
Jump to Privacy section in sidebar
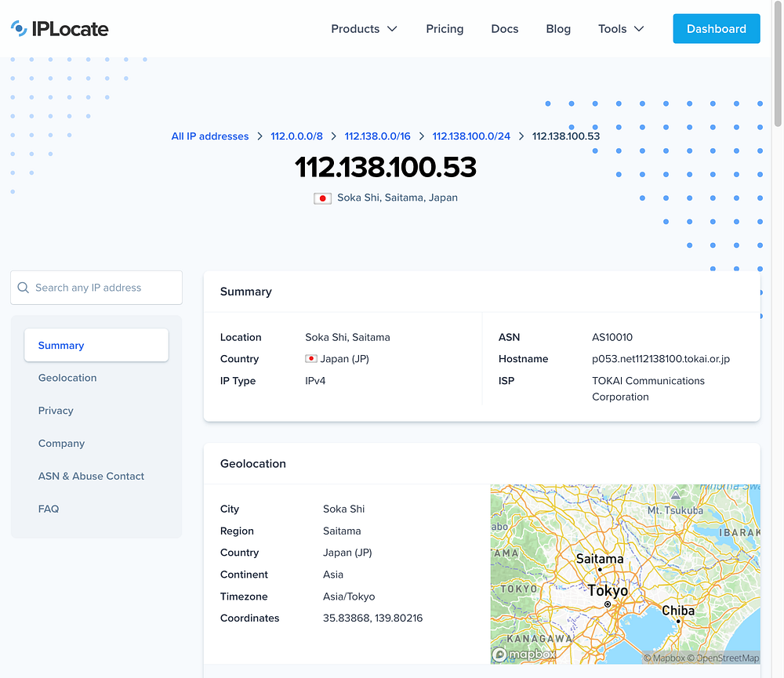(x=56, y=411)
